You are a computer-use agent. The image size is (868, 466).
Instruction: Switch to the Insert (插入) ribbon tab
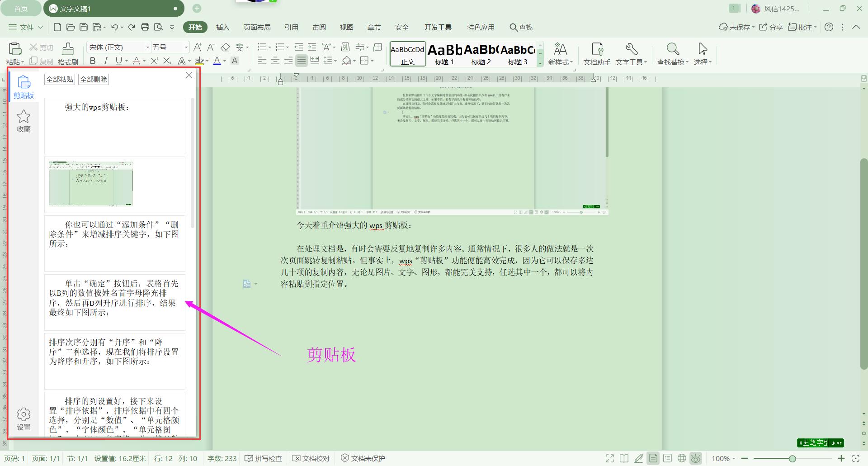click(x=222, y=27)
